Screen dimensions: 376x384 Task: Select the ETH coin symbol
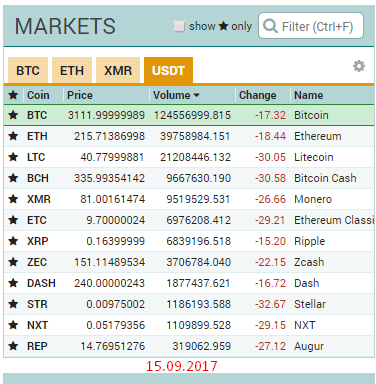point(37,136)
